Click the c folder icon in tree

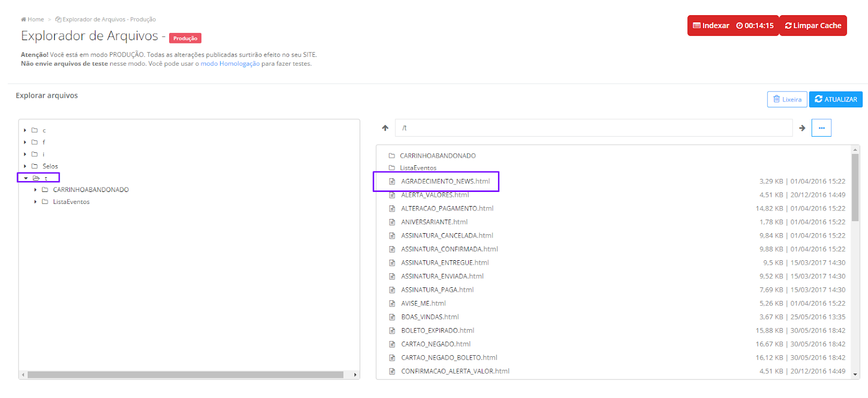point(35,130)
